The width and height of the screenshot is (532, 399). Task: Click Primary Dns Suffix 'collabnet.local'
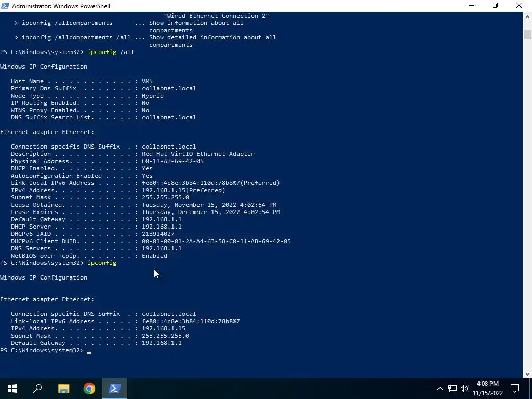click(x=169, y=88)
